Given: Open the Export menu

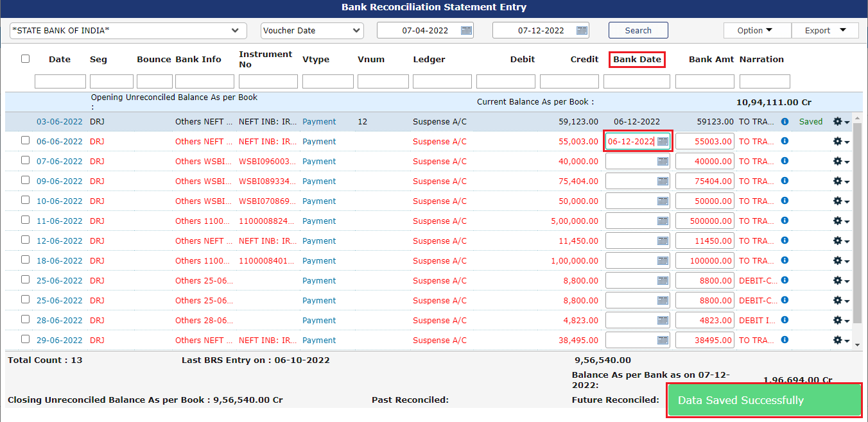Looking at the screenshot, I should point(825,30).
